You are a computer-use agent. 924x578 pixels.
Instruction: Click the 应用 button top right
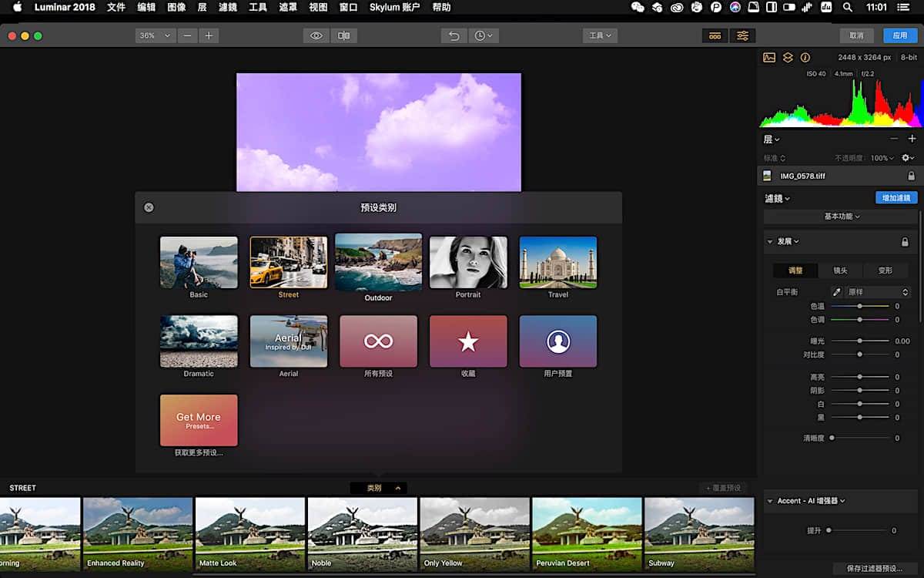click(902, 35)
